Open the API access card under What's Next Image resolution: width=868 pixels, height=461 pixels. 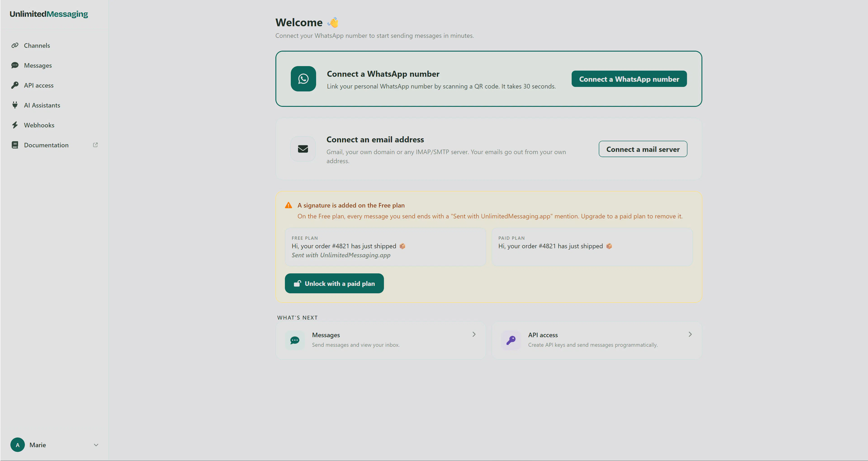pyautogui.click(x=596, y=340)
